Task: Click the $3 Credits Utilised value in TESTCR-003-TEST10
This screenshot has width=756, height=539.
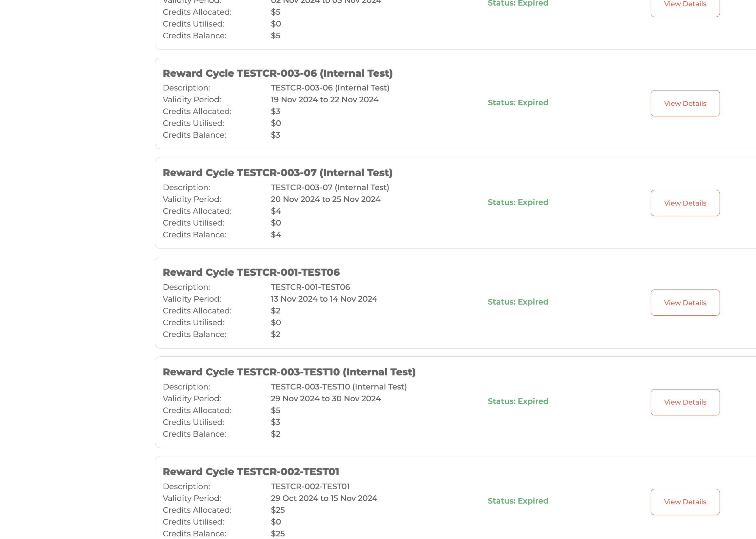Action: click(275, 422)
